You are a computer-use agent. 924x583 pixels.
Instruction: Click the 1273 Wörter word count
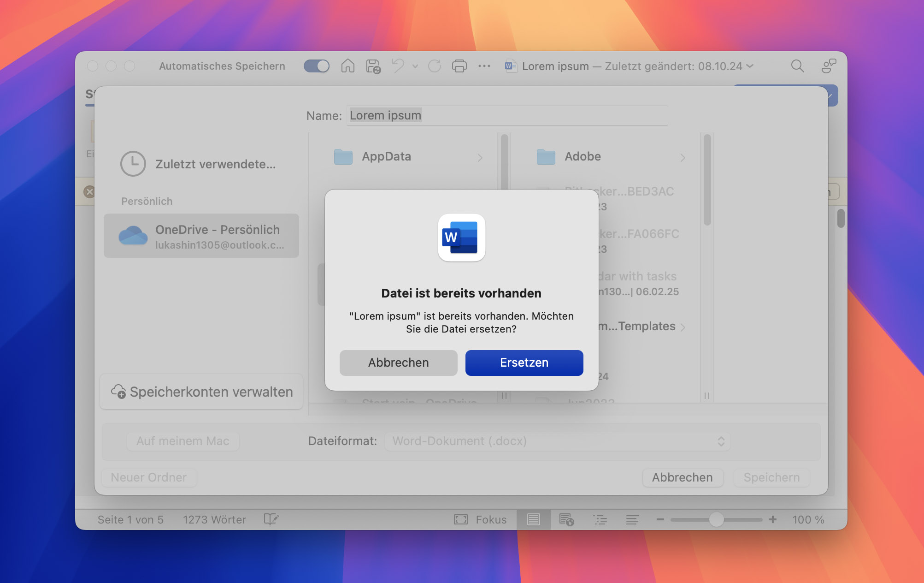point(214,520)
